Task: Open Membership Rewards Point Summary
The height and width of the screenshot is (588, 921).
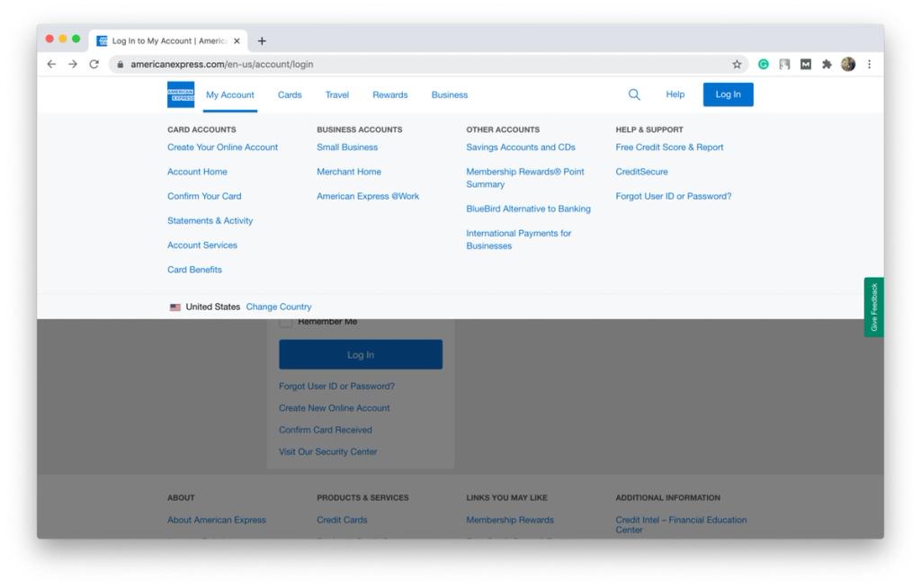Action: click(525, 178)
